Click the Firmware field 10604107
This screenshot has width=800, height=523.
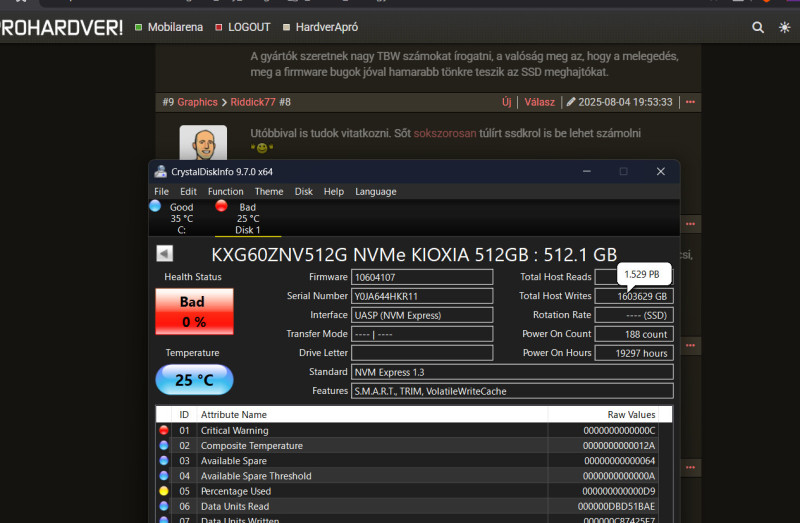point(422,277)
